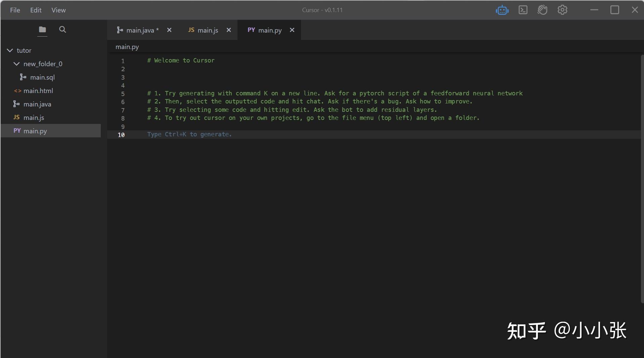Click the waving hand icon
The image size is (644, 358).
(x=542, y=10)
